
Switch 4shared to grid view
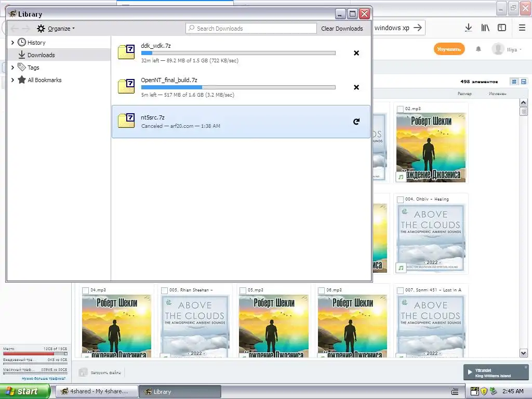tap(514, 82)
